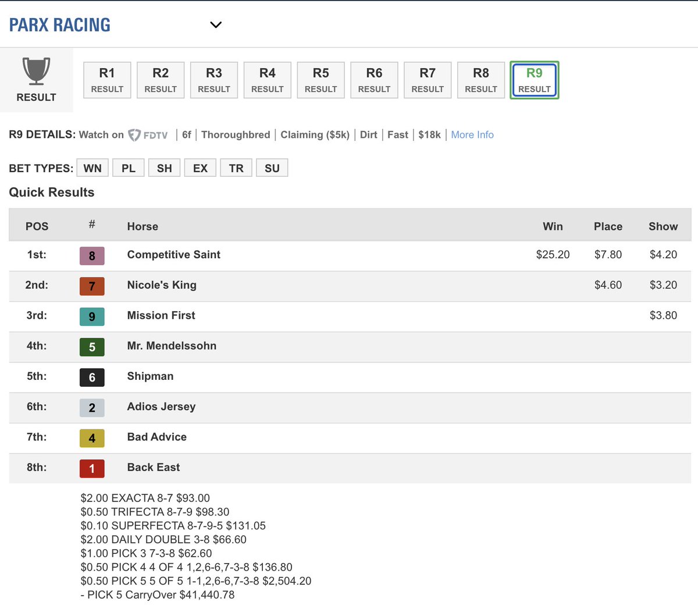This screenshot has width=698, height=616.
Task: Click saddle cloth number 9 badge
Action: pos(92,317)
